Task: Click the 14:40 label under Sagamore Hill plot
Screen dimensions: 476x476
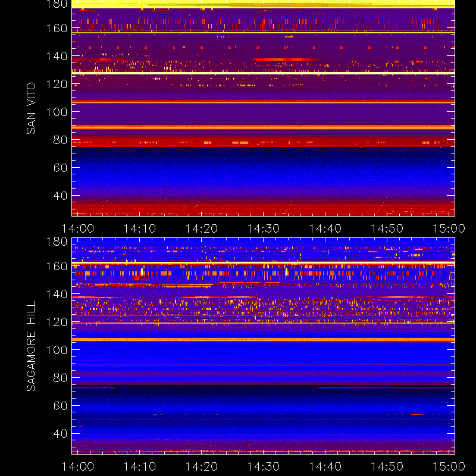Action: click(325, 466)
